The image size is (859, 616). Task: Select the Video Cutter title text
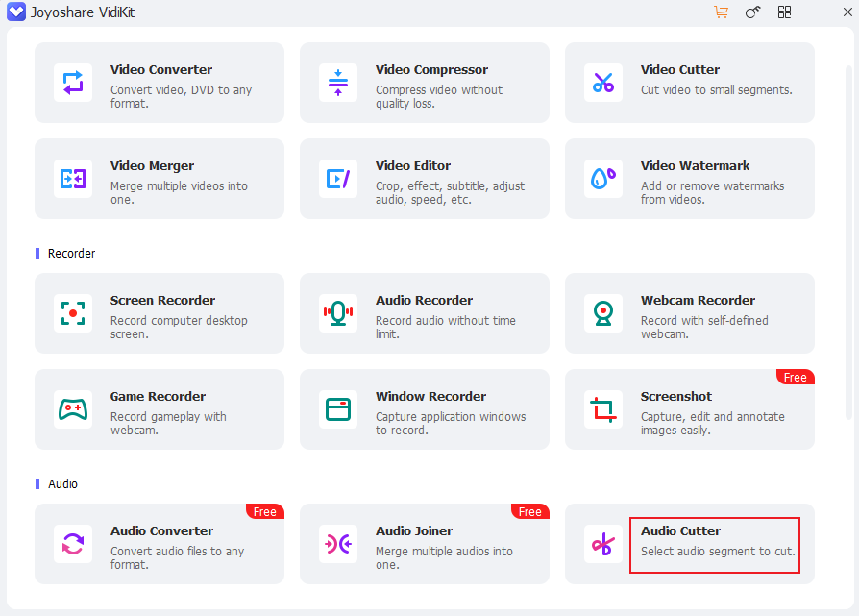click(680, 69)
